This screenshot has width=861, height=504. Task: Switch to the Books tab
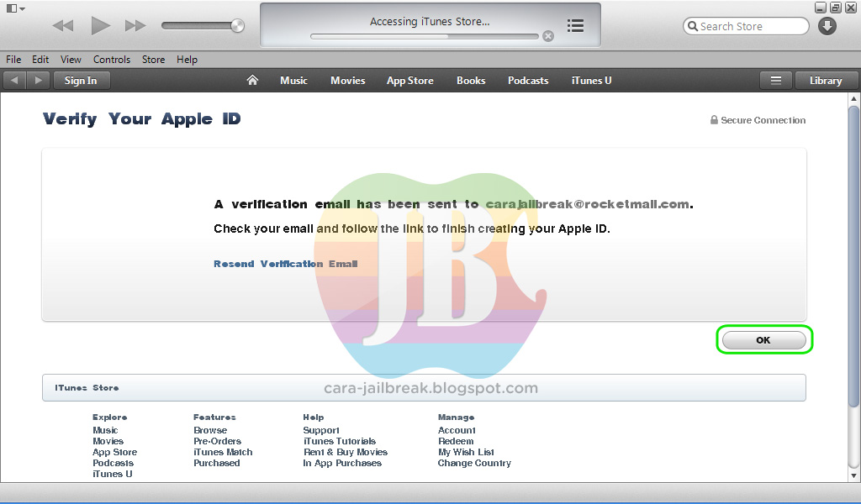tap(471, 80)
